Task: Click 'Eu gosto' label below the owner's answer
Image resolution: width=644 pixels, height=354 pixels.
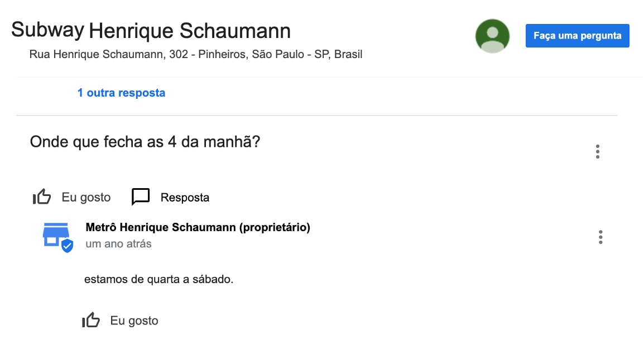Action: [134, 320]
